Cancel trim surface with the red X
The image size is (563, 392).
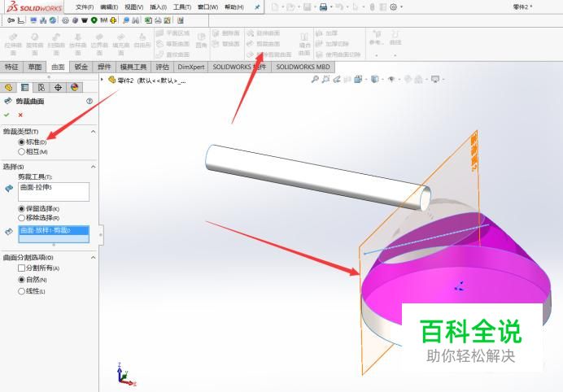[20, 115]
